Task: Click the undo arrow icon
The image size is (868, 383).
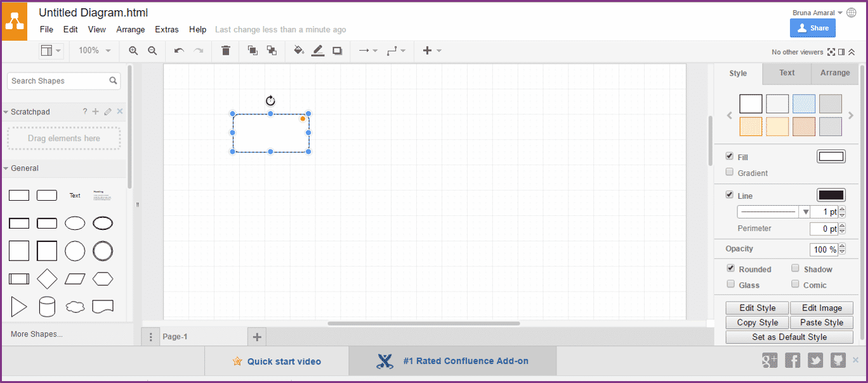Action: [179, 51]
